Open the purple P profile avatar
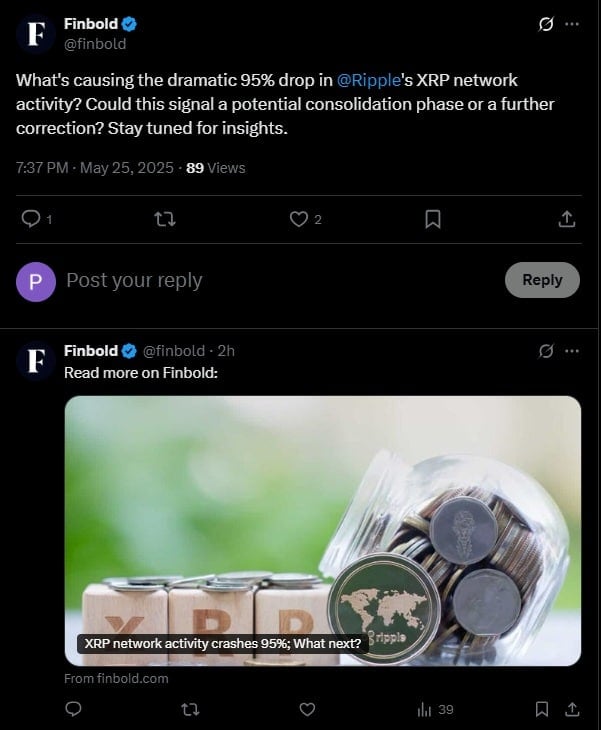Image resolution: width=601 pixels, height=730 pixels. pos(36,281)
